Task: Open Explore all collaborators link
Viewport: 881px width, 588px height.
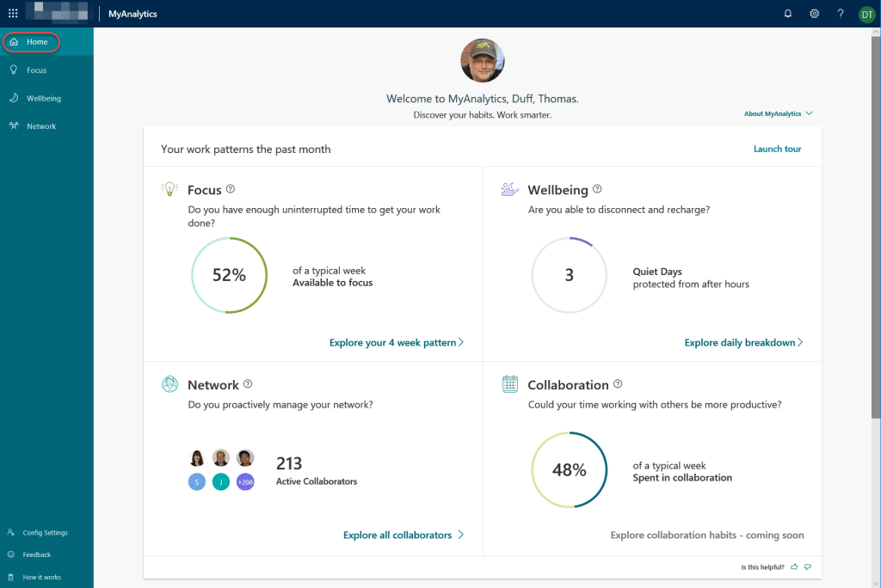Action: [403, 535]
